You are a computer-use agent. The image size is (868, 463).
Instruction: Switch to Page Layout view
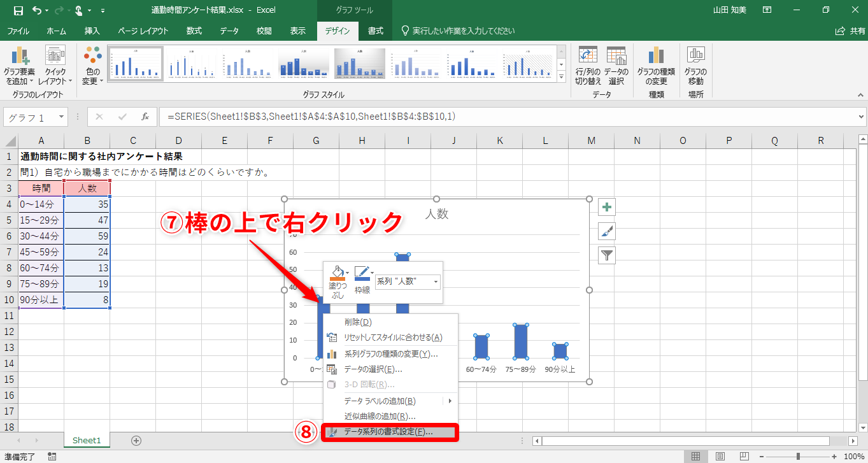tap(719, 456)
